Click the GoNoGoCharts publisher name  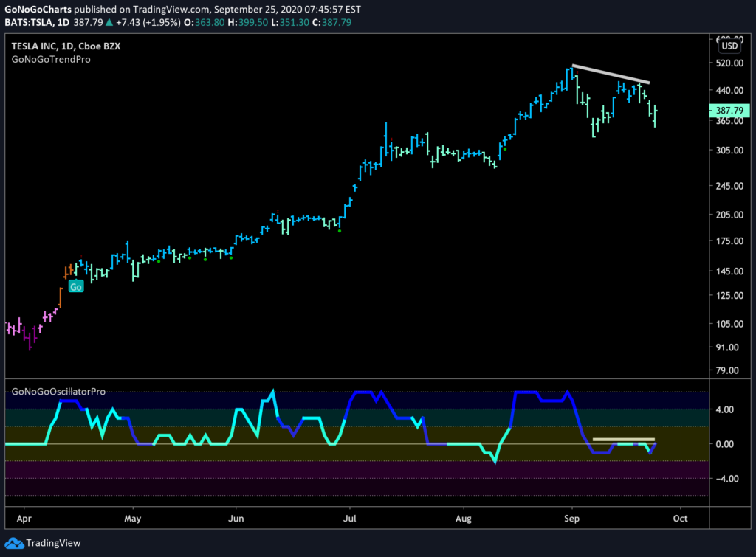click(x=38, y=9)
